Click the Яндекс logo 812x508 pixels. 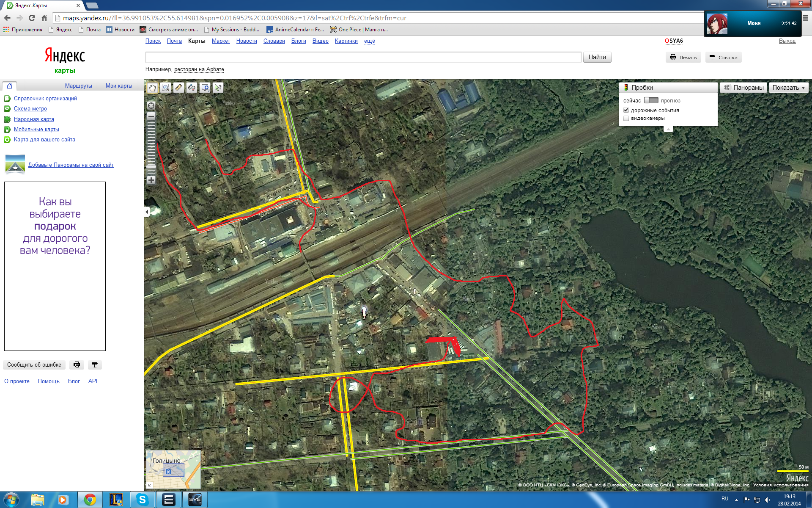[65, 56]
